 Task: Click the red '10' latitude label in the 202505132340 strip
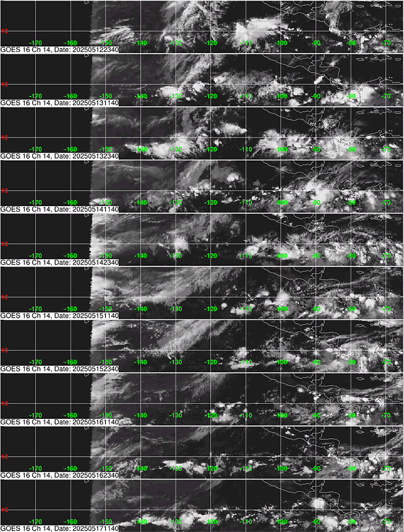[5, 137]
